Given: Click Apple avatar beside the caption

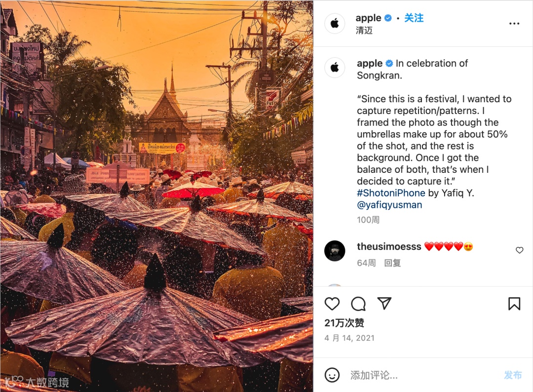Looking at the screenshot, I should point(335,67).
